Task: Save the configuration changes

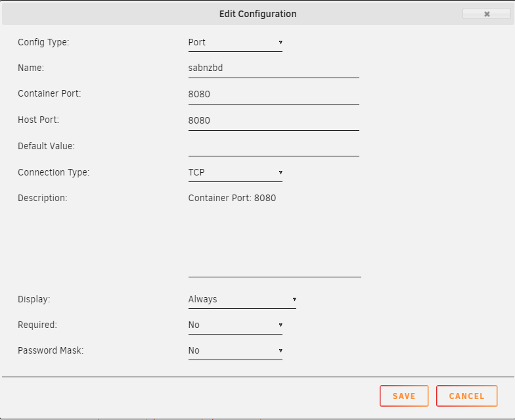Action: (x=404, y=396)
